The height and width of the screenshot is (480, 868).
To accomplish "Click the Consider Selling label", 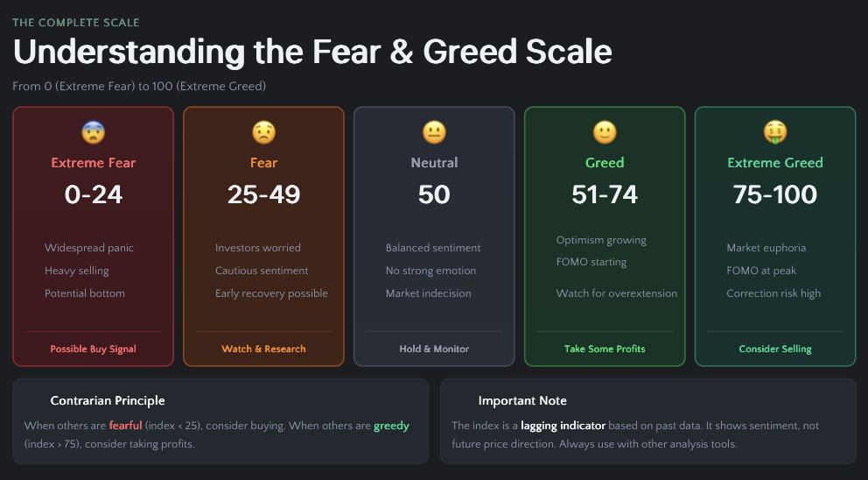I will pyautogui.click(x=775, y=349).
